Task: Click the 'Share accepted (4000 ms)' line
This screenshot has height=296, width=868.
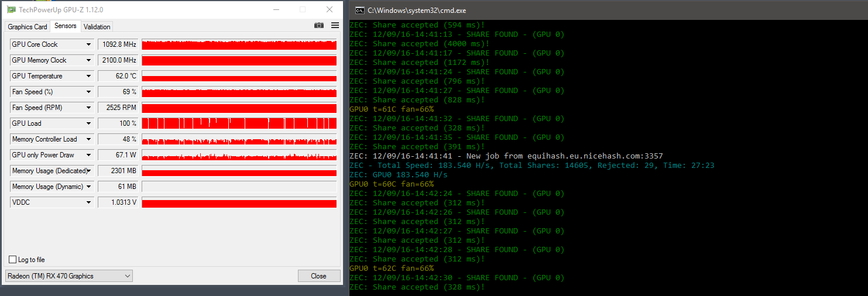Action: click(420, 44)
